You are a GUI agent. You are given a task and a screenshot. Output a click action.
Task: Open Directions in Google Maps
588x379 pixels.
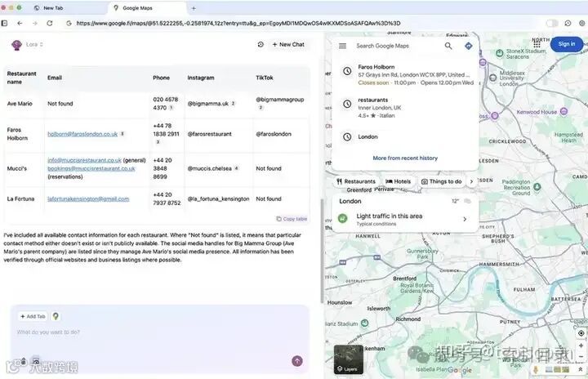(469, 46)
